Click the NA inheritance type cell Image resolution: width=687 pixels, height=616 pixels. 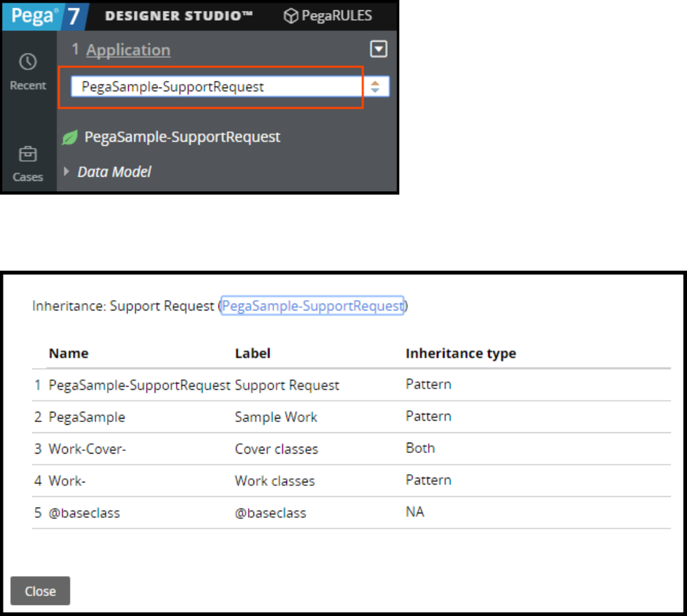click(x=415, y=512)
